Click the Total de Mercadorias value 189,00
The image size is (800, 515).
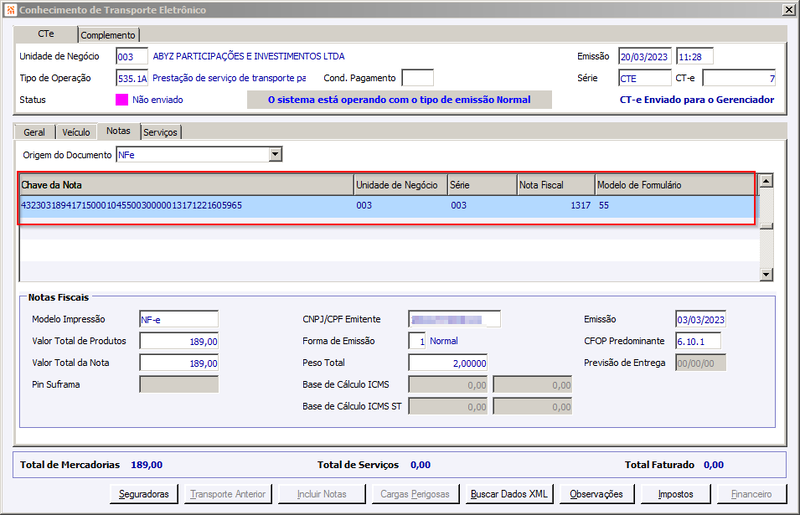[147, 465]
